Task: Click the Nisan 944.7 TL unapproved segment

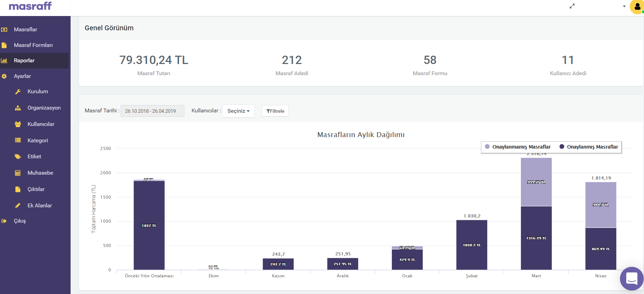Action: (601, 205)
